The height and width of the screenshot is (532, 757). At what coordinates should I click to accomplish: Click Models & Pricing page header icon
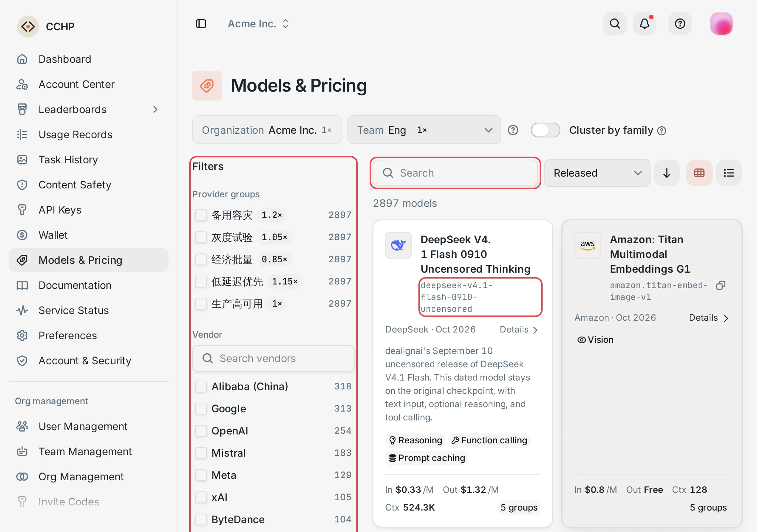click(207, 86)
